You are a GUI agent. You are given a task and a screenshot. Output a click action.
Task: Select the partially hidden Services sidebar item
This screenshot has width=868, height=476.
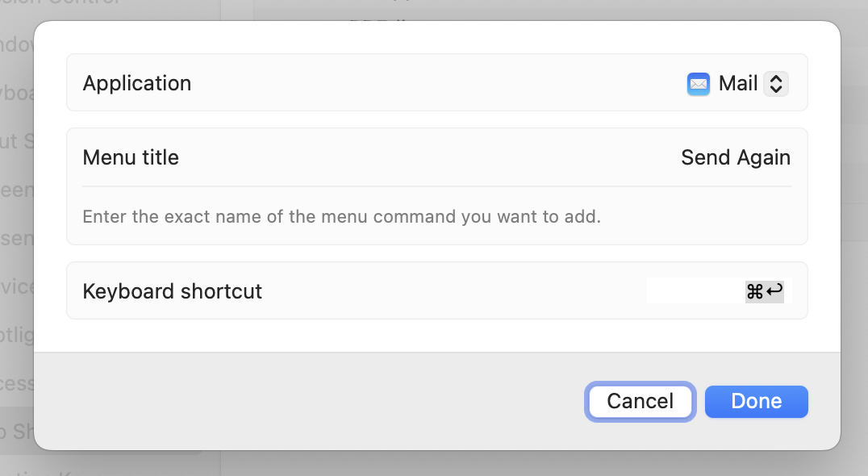tap(16, 286)
